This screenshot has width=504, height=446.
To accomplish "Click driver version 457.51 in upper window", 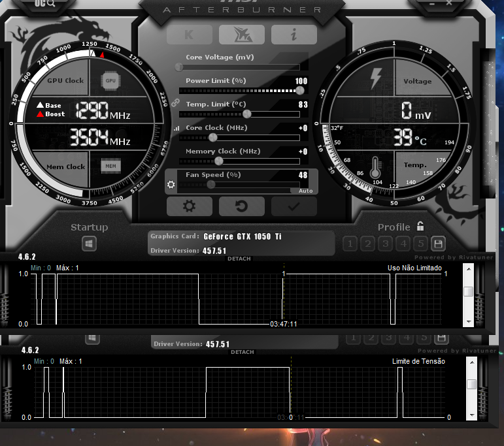I will tap(214, 251).
